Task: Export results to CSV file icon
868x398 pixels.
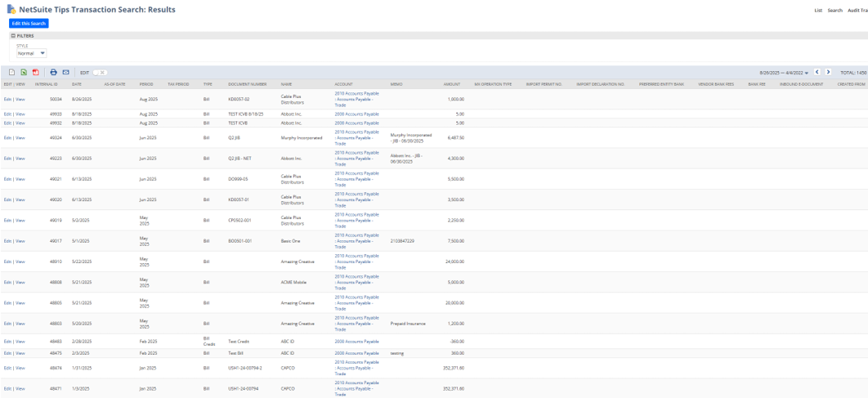Action: point(11,72)
